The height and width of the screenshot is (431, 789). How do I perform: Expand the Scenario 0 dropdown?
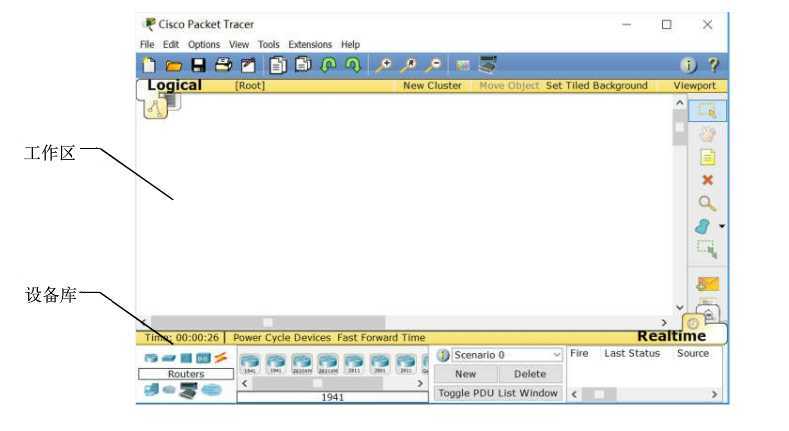point(556,355)
